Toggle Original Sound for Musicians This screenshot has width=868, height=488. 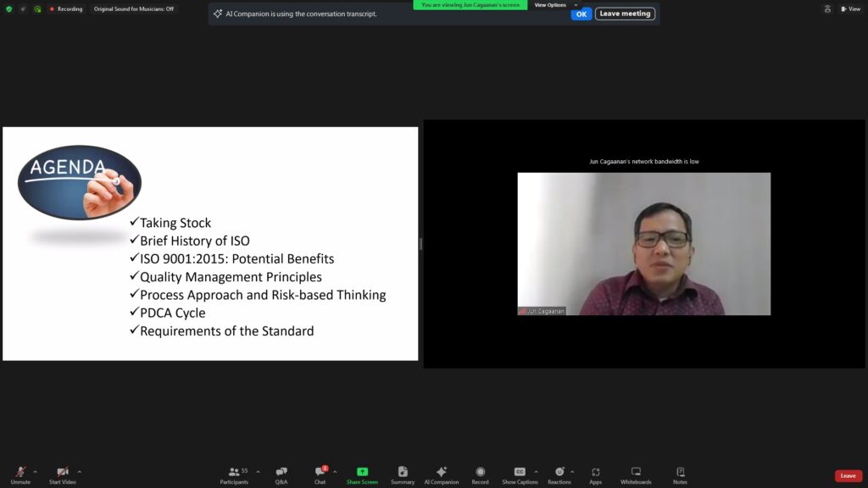point(134,8)
